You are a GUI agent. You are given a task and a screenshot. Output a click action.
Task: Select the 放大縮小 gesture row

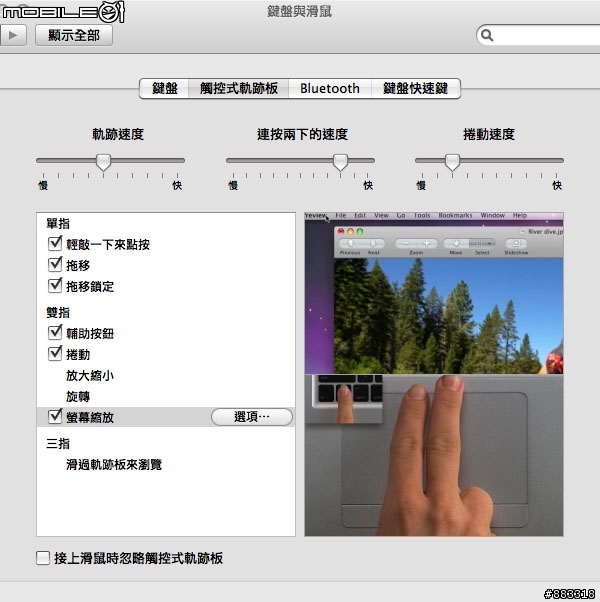tap(166, 375)
